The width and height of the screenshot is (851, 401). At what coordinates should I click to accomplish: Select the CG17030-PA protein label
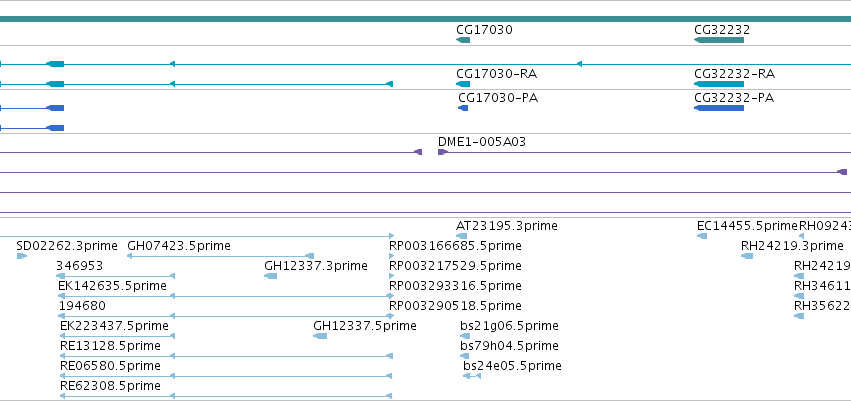click(x=498, y=98)
